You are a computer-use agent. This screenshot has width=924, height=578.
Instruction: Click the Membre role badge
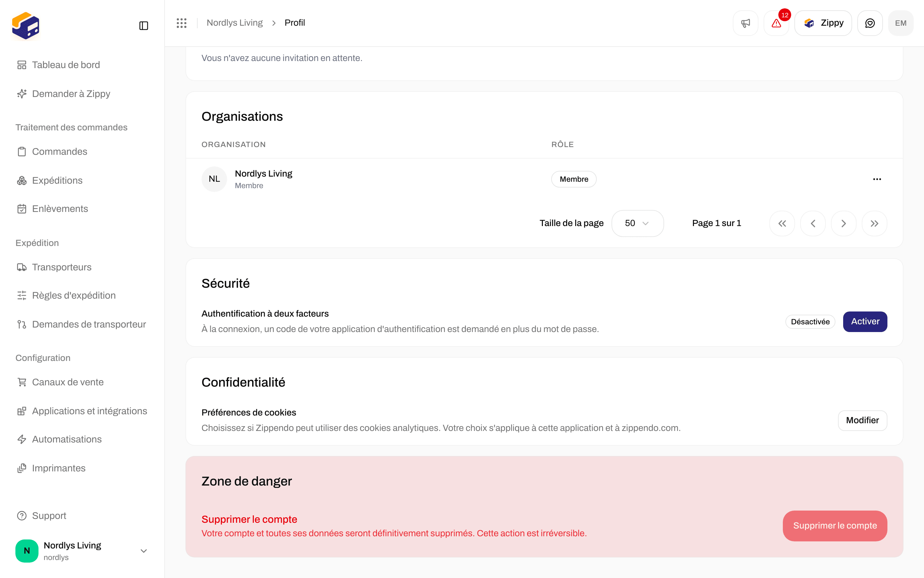pos(574,179)
